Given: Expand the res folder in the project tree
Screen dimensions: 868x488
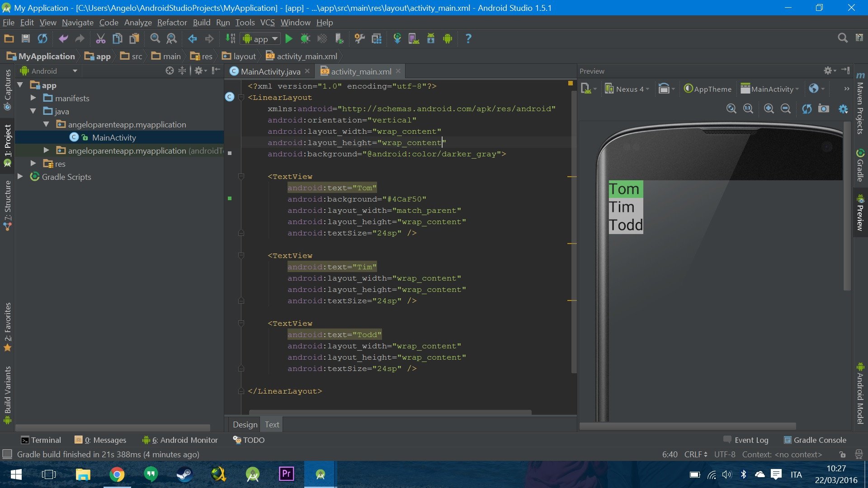Looking at the screenshot, I should (33, 164).
